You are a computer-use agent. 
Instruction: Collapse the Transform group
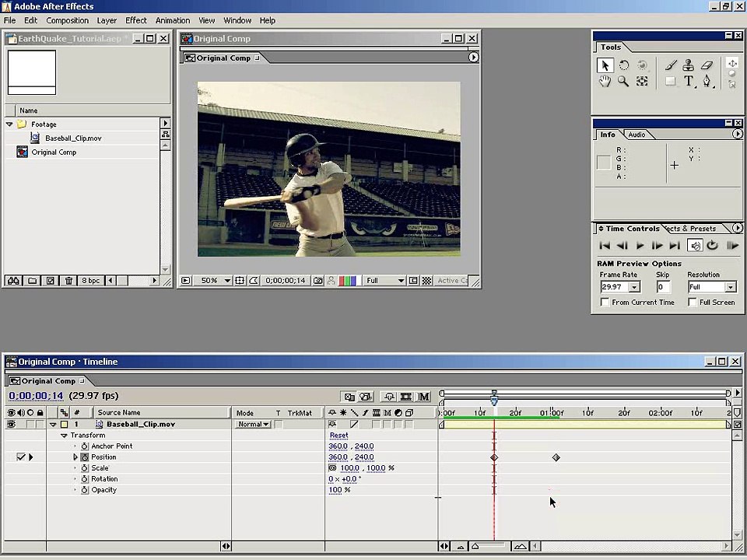(x=64, y=436)
